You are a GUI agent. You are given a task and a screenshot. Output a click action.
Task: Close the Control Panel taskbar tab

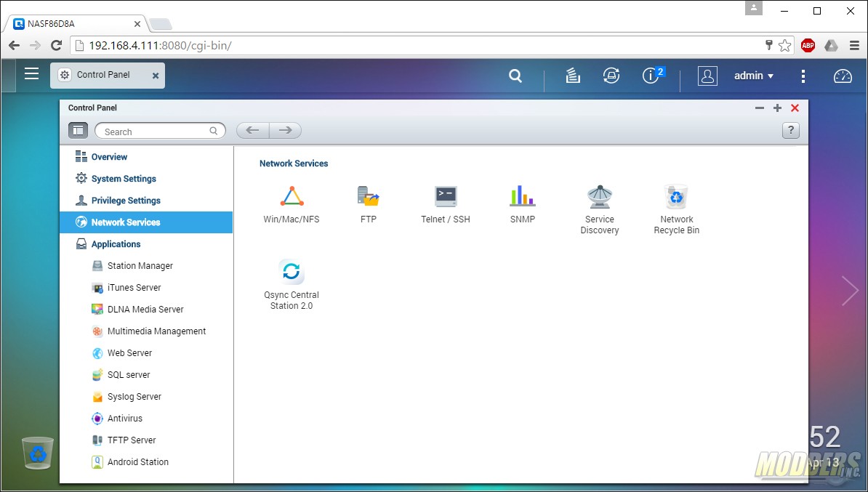coord(156,76)
